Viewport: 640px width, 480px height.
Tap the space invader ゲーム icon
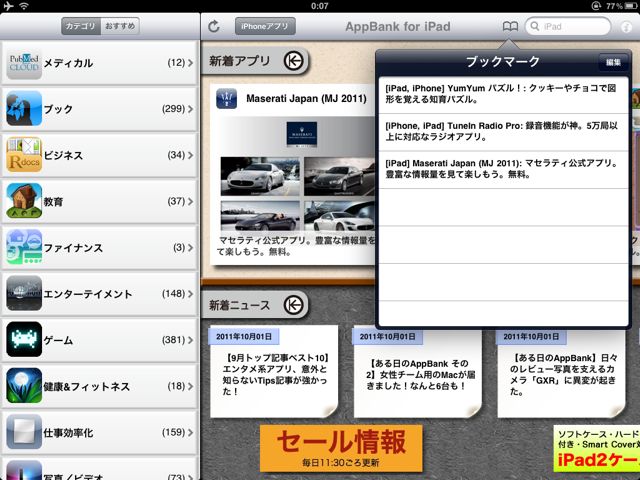click(x=24, y=340)
